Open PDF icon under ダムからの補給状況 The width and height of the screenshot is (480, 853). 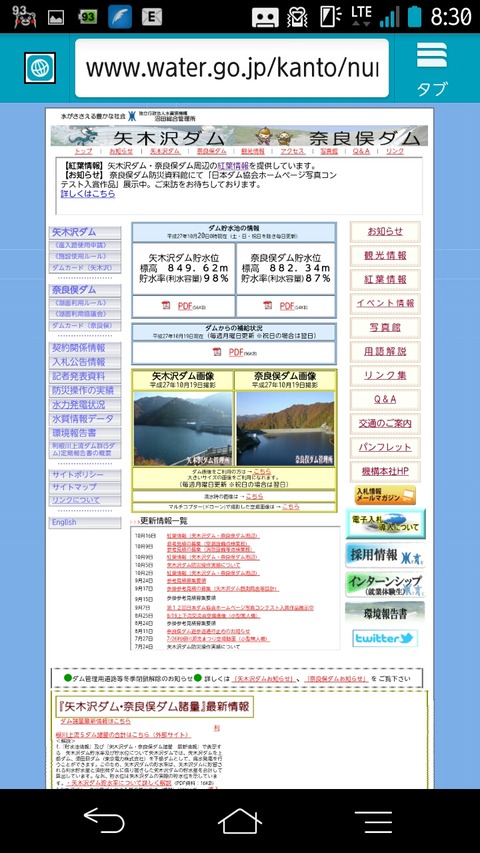click(217, 352)
